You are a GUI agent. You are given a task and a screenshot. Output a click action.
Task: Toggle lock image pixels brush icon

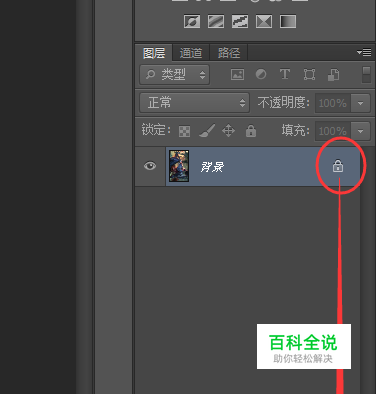click(207, 131)
